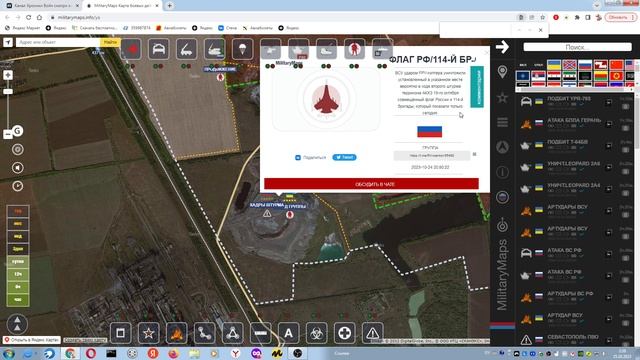The image size is (640, 360).
Task: Click the clock time icon on map
Action: [18, 186]
